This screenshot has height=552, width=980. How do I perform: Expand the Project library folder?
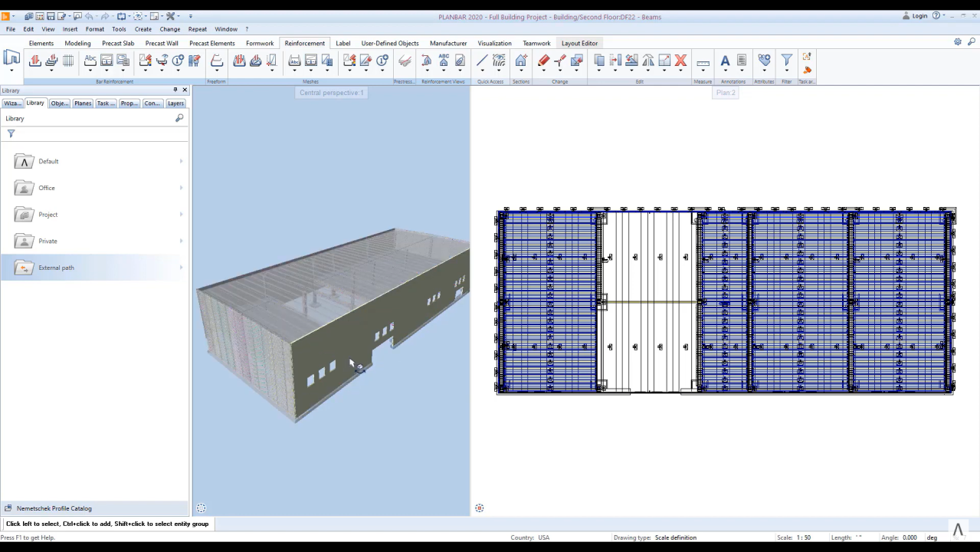click(180, 215)
